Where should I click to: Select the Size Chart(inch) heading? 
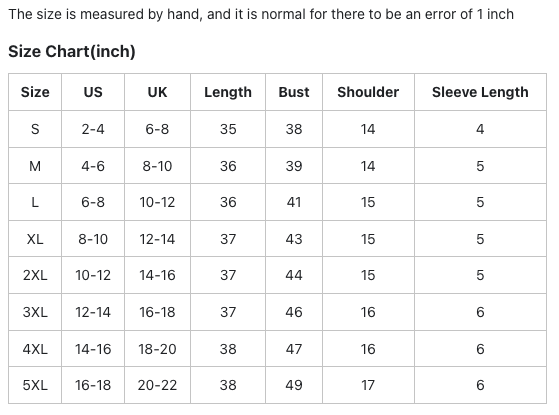pos(72,51)
